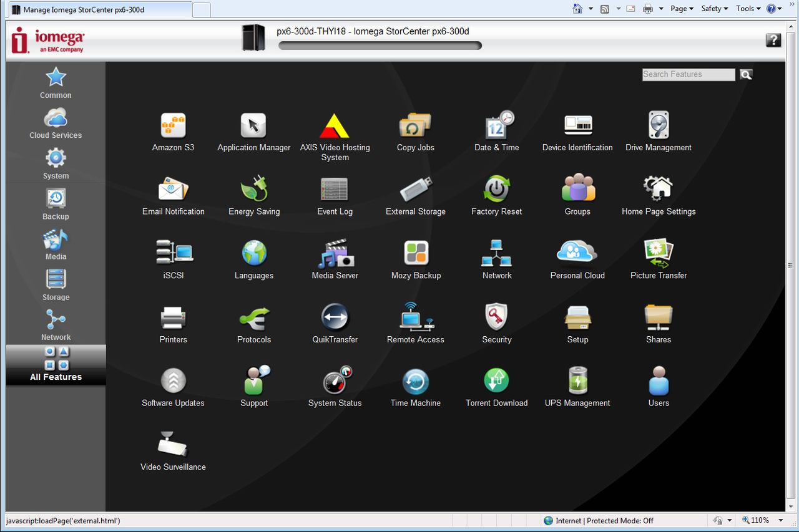799x532 pixels.
Task: Open Printers
Action: (x=173, y=324)
